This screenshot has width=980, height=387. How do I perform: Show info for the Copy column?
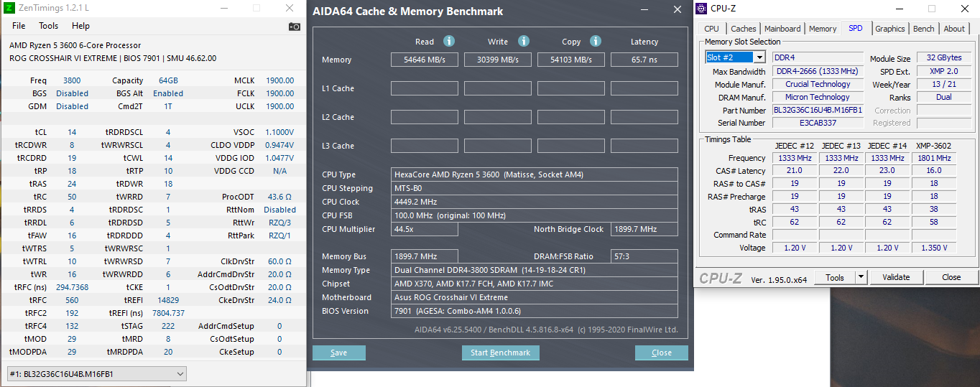(x=596, y=42)
